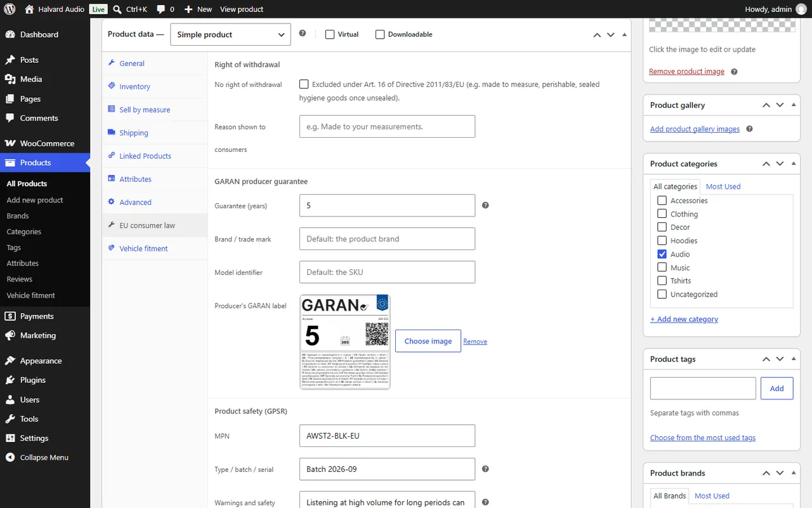Screen dimensions: 812x508
Task: Check the Accessories category
Action: click(x=662, y=200)
